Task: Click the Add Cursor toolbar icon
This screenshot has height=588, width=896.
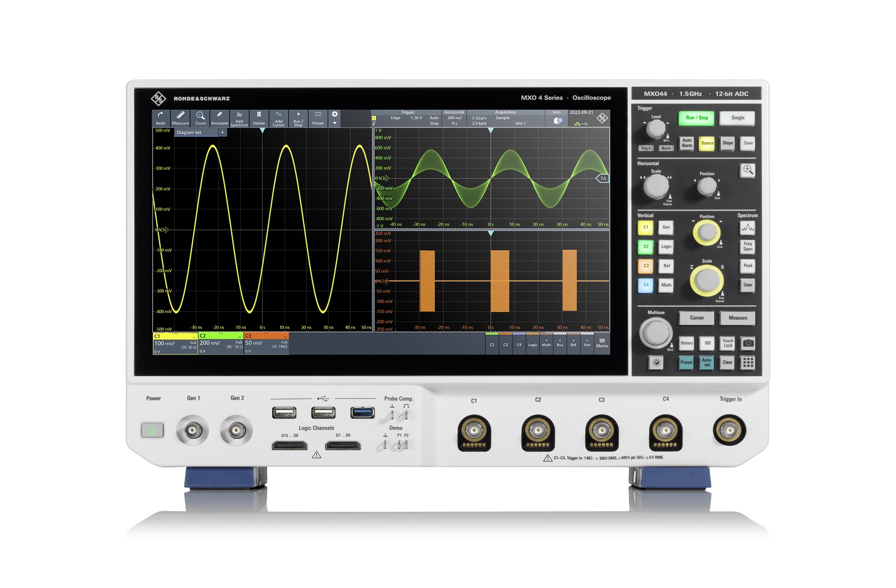Action: coord(278,118)
